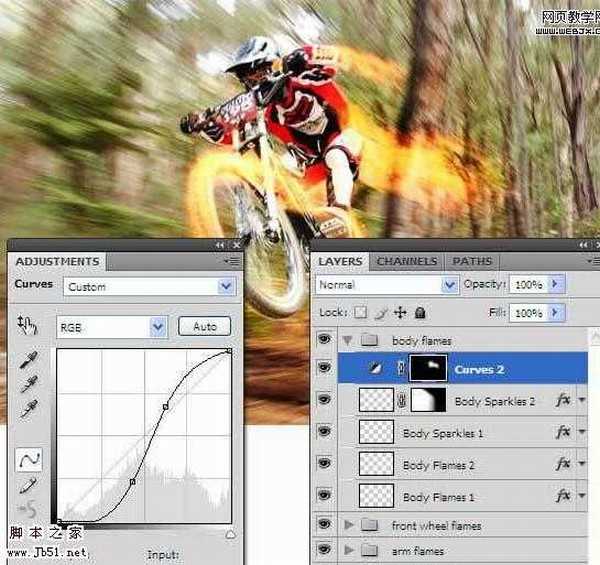Click lock image pixels brush icon
The image size is (600, 565).
(x=381, y=313)
